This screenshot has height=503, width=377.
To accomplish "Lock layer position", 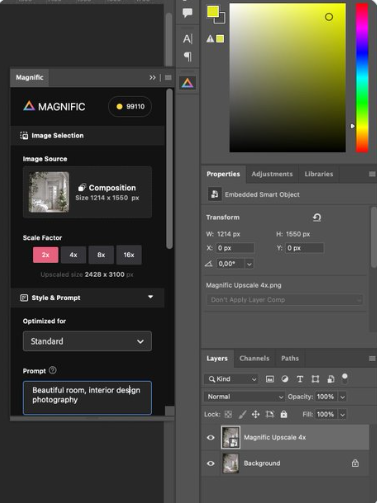I will click(256, 414).
